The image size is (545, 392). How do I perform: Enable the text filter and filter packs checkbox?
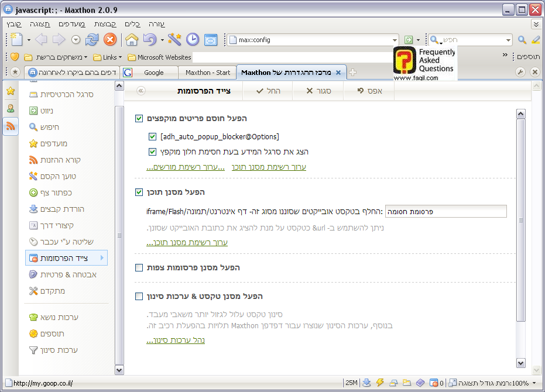coord(139,296)
